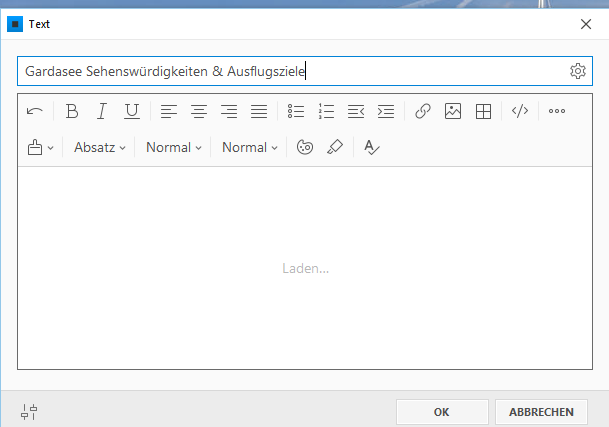The width and height of the screenshot is (609, 427).
Task: Open the paint brush style dropdown
Action: click(40, 148)
